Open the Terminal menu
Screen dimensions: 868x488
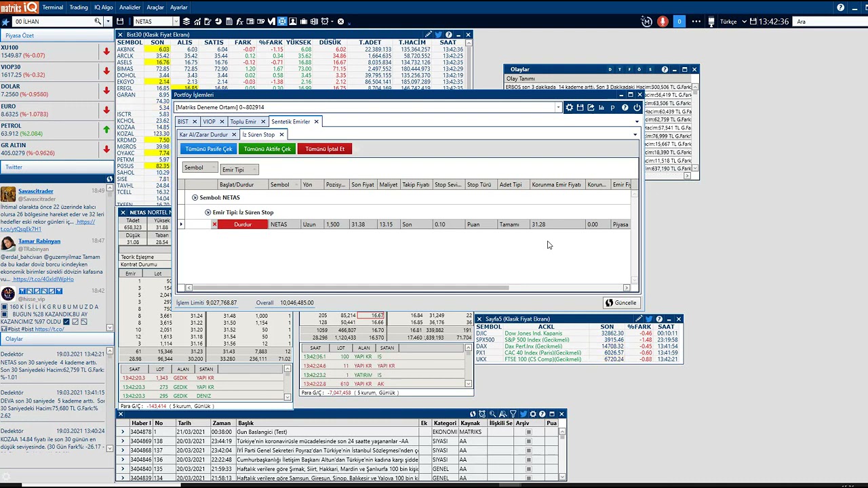(x=53, y=7)
